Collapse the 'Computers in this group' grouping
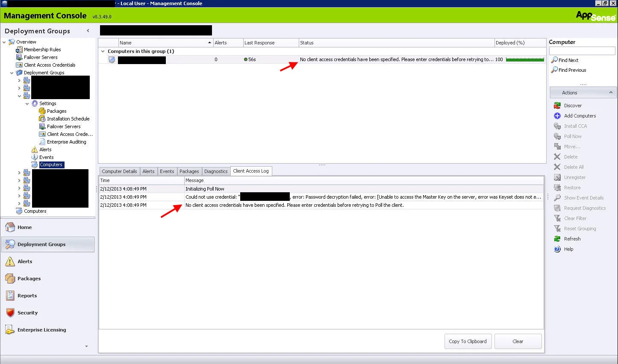This screenshot has width=618, height=364. [x=103, y=51]
